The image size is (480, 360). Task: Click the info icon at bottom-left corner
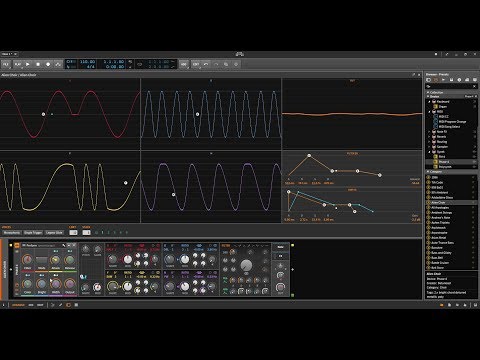tap(4, 305)
